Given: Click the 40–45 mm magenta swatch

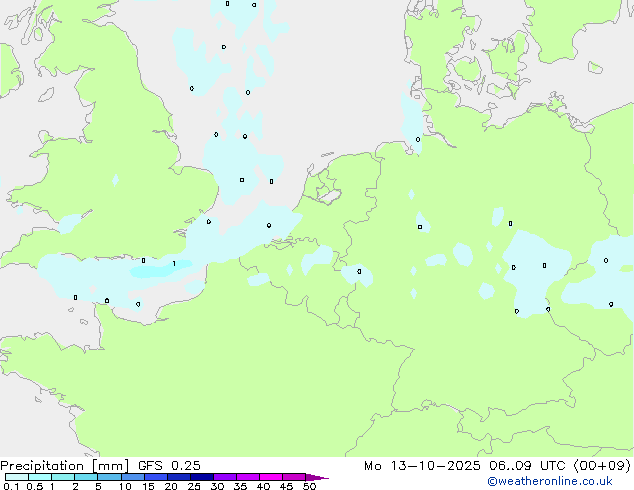Looking at the screenshot, I should coord(271,477).
